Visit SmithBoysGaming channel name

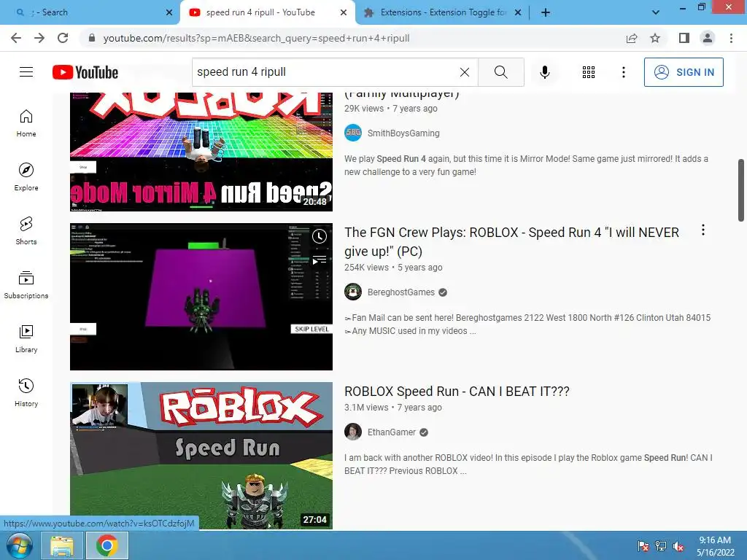click(403, 133)
